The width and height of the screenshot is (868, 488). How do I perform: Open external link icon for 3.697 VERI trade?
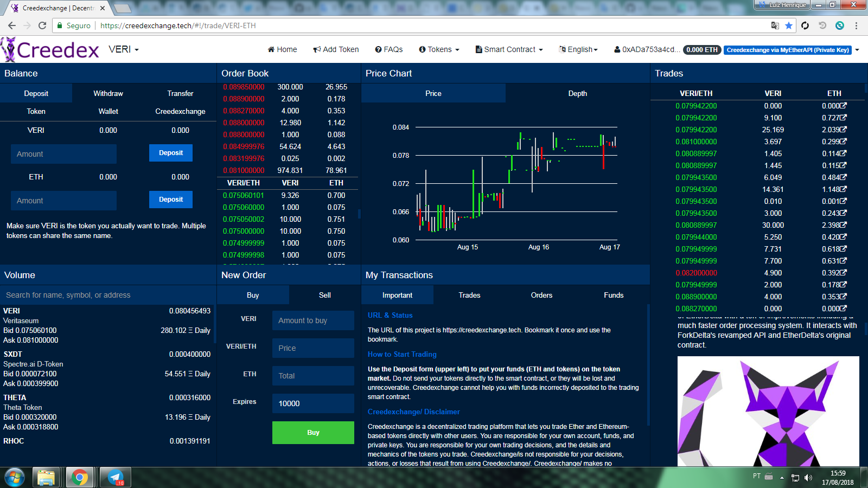tap(844, 141)
